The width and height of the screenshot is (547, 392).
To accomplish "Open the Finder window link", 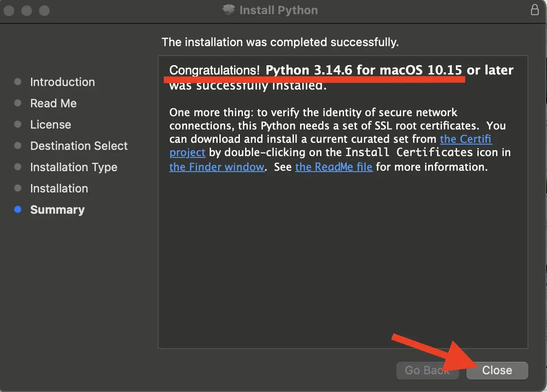I will pyautogui.click(x=217, y=167).
